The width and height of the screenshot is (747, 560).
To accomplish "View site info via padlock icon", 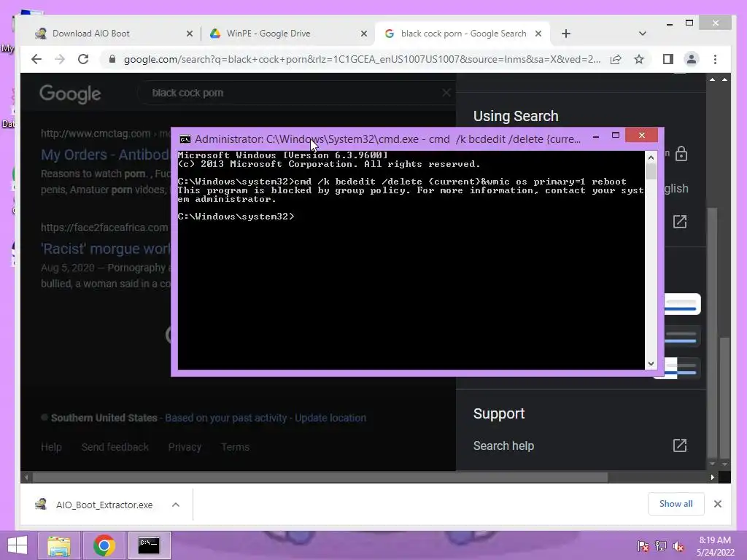I will 112,59.
